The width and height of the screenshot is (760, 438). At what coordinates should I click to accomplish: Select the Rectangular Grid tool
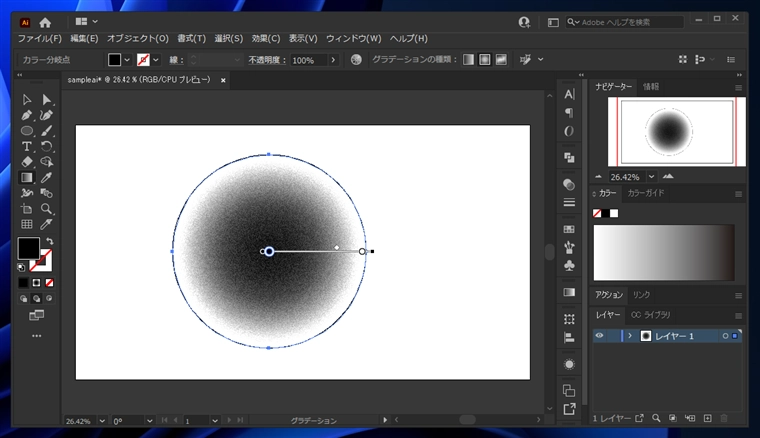[27, 224]
